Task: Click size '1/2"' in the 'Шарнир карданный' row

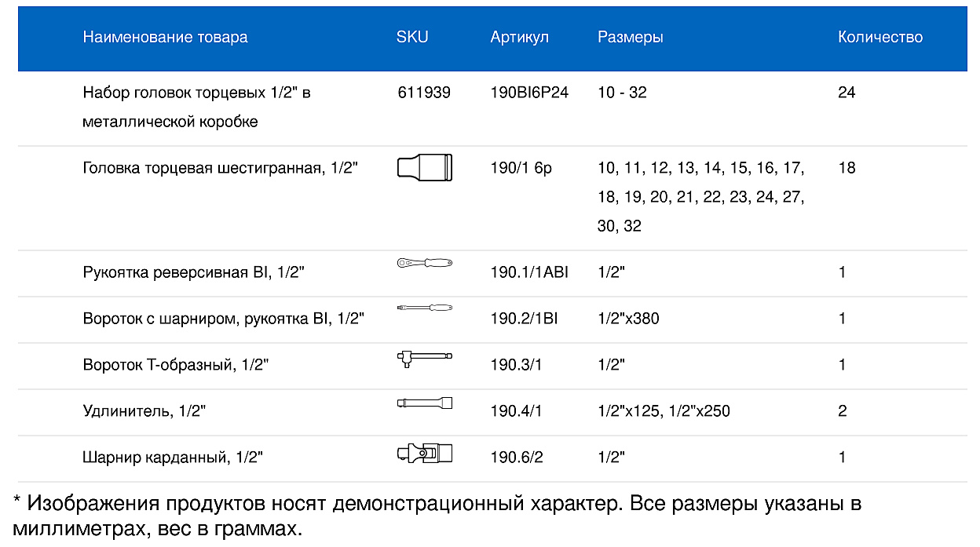Action: point(612,458)
